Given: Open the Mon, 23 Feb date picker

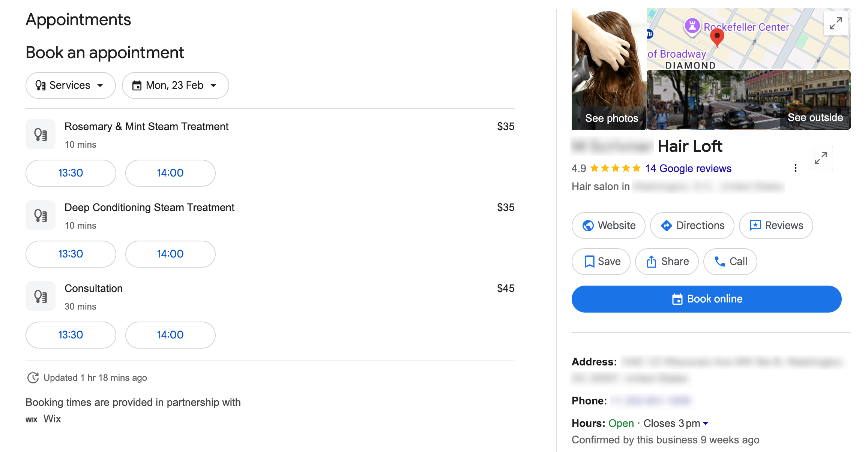Looking at the screenshot, I should coord(175,85).
